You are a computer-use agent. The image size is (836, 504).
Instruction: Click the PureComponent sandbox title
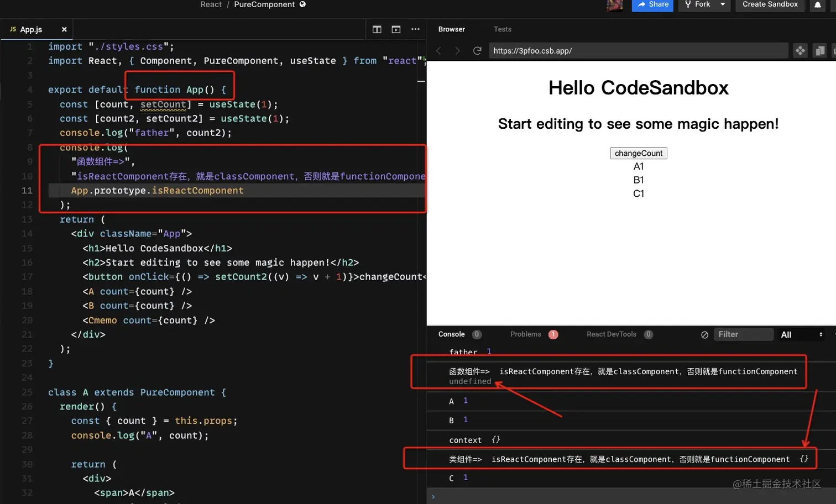[264, 4]
